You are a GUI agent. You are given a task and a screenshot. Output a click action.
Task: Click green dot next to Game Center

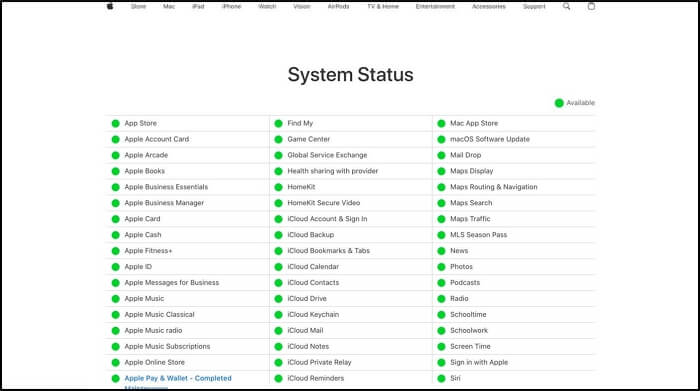(x=279, y=139)
